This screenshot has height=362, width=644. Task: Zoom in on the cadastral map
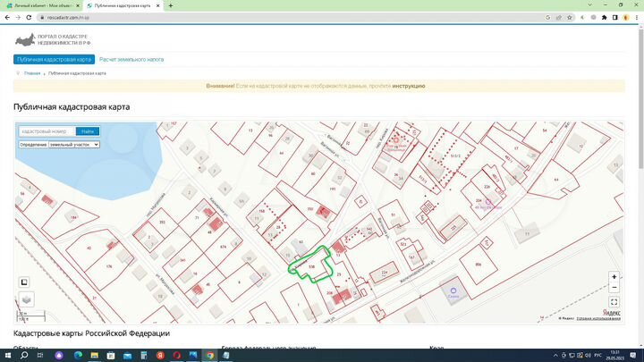point(614,277)
